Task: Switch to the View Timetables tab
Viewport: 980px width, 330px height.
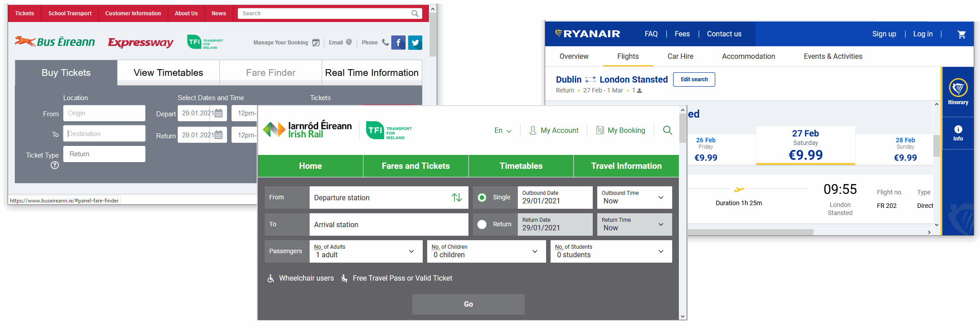Action: (168, 73)
